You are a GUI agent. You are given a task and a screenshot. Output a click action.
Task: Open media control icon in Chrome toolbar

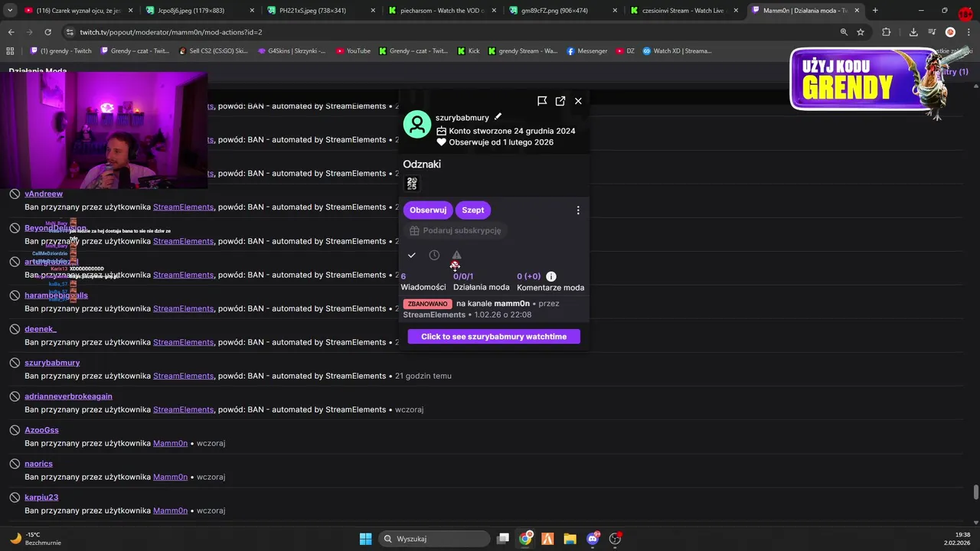932,32
